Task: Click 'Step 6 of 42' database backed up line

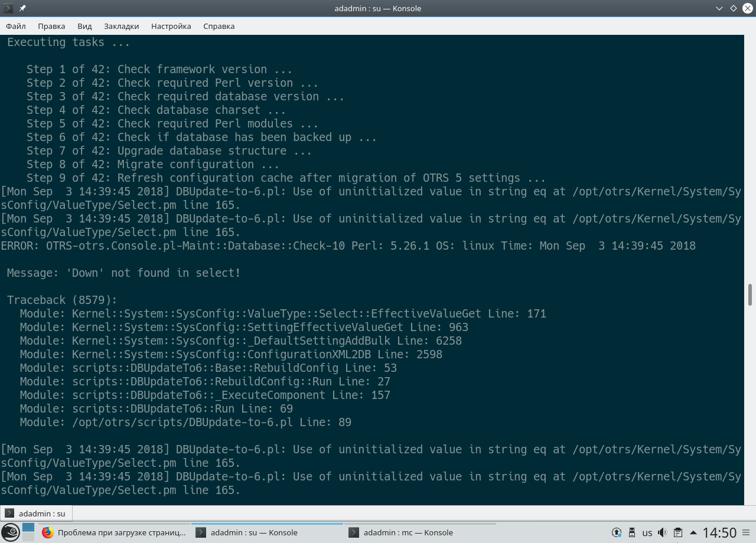Action: pyautogui.click(x=202, y=137)
